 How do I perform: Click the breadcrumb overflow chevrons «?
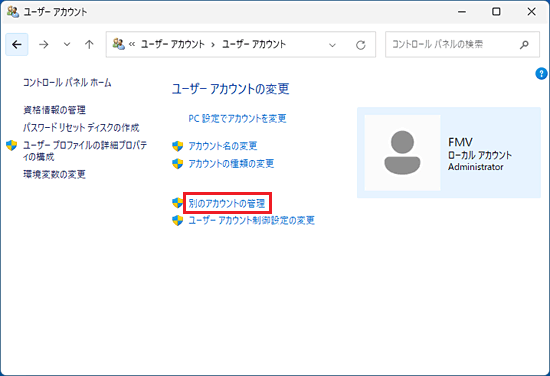point(132,45)
